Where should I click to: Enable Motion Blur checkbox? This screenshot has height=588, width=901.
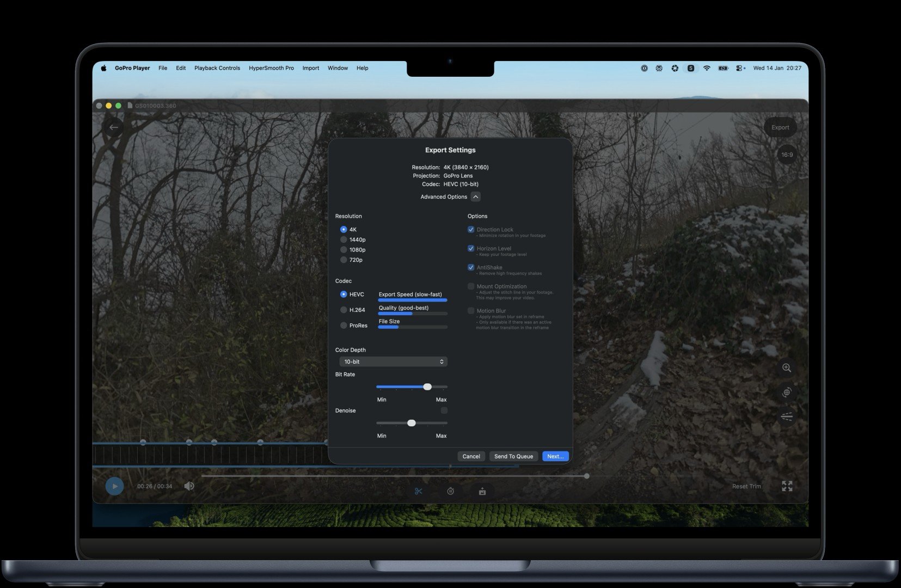(471, 311)
